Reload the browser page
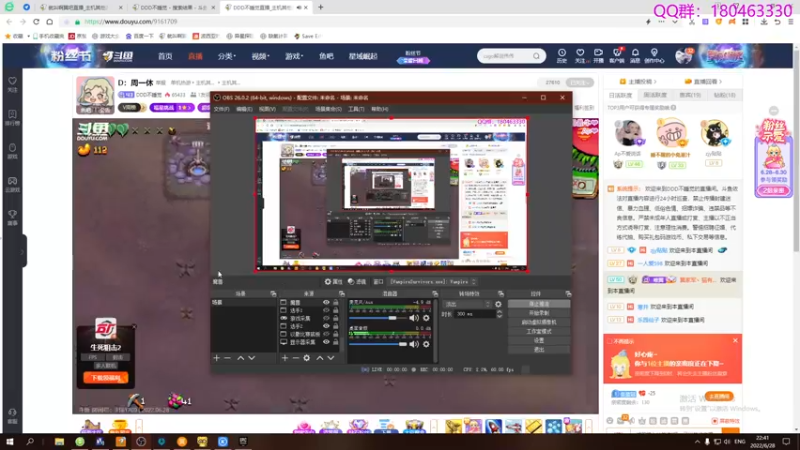The height and width of the screenshot is (450, 800). pos(36,22)
